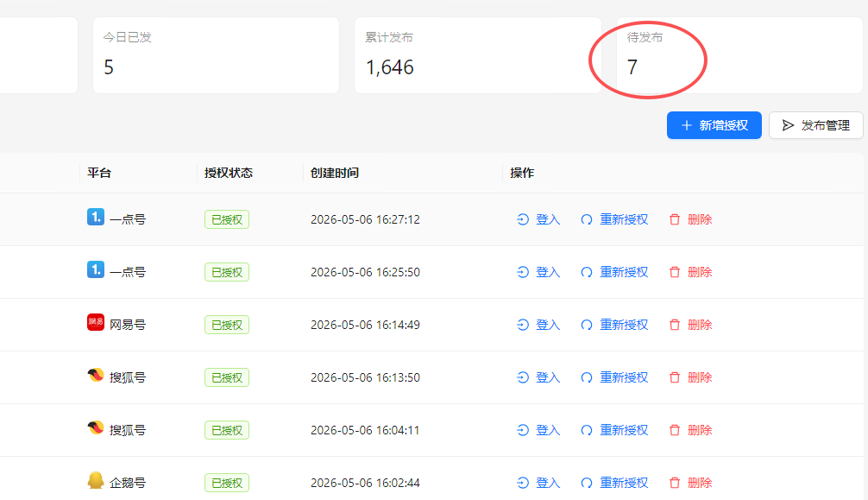Click 重新授权 for 搜狐号 created 16:04:11
This screenshot has width=868, height=500.
(614, 430)
